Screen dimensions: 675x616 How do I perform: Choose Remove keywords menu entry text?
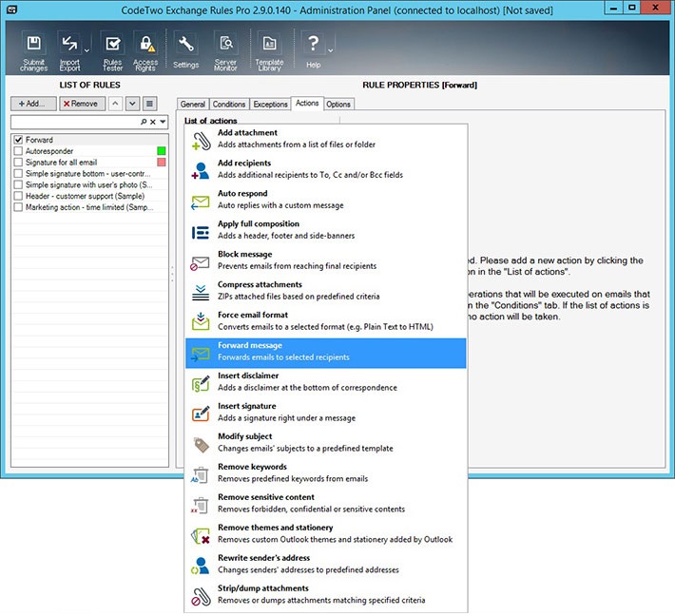click(x=252, y=467)
